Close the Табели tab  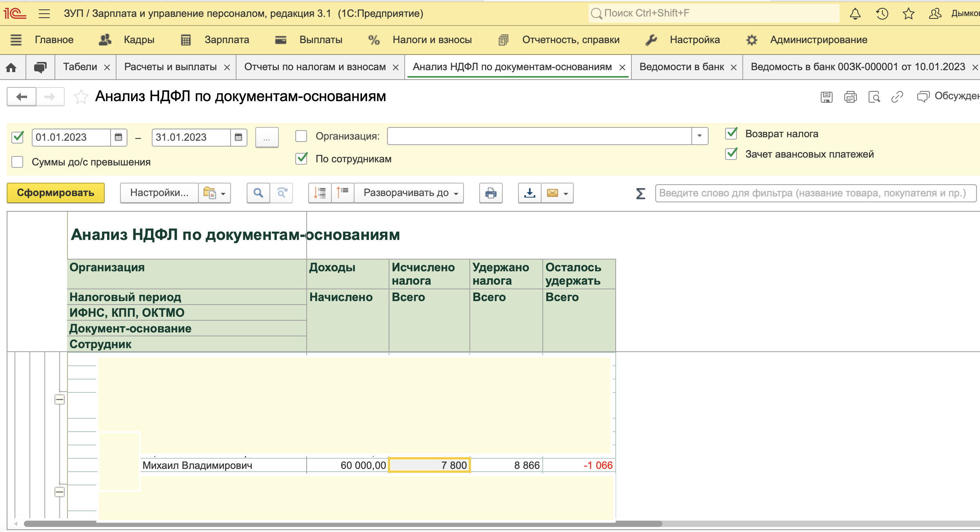(x=107, y=68)
